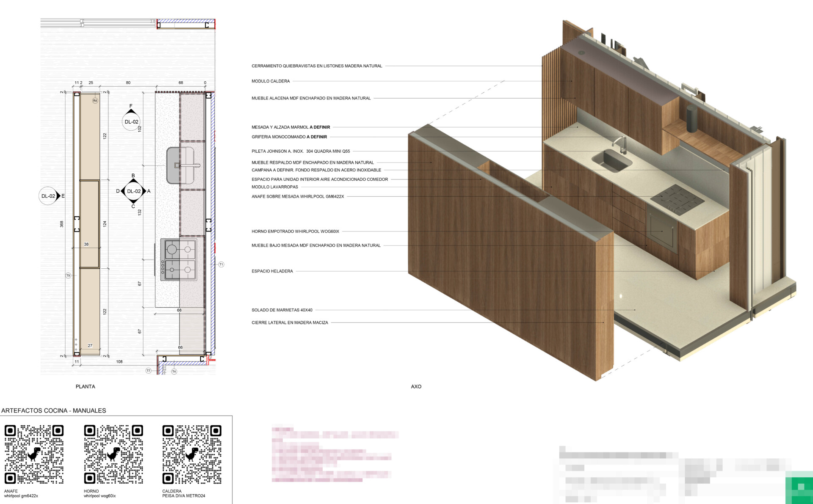Screen dimensions: 813x504
Task: Click 'HORNO EMPOTRADO WHIRLPOOL WOG60IX' annotation
Action: [x=295, y=231]
